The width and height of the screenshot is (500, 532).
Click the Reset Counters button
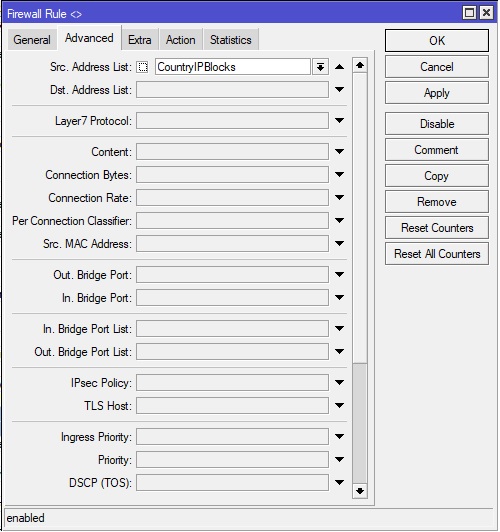coord(437,228)
